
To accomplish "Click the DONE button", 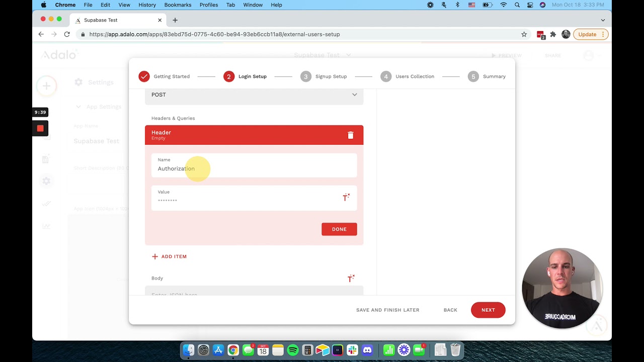I will click(x=339, y=229).
